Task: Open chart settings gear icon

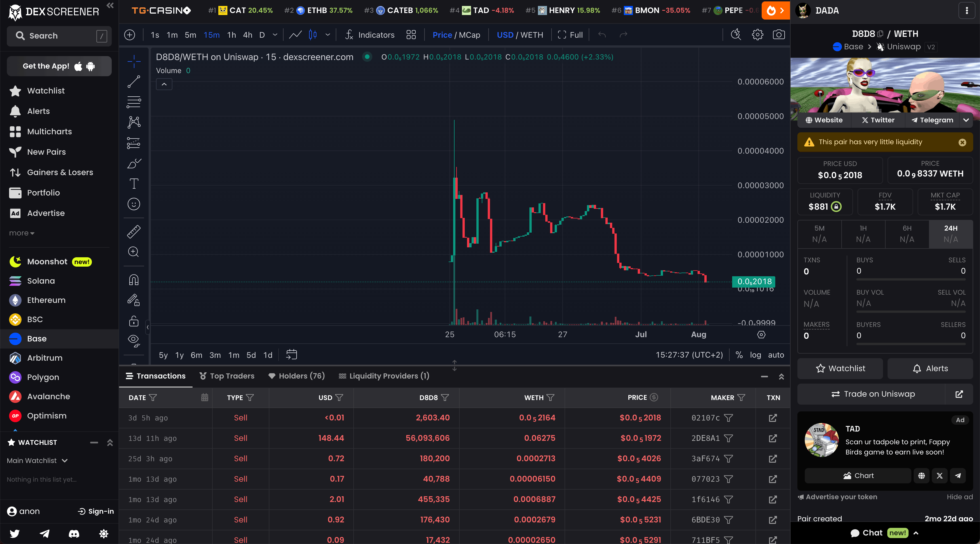Action: [x=757, y=35]
